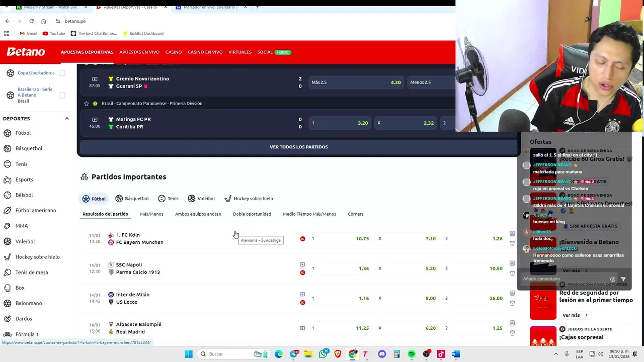This screenshot has width=644, height=362.
Task: Click VER TODOS LOS PARTIDOS button
Action: tap(299, 147)
